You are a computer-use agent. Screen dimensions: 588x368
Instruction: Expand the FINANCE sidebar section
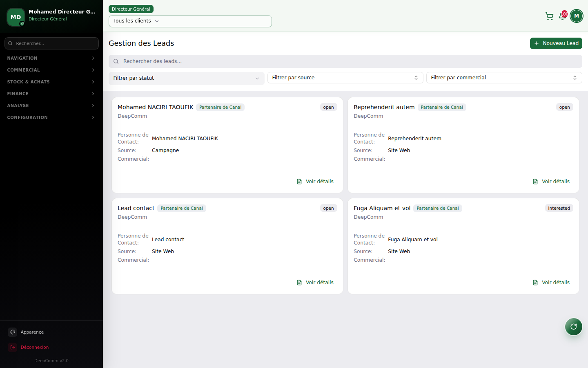point(51,94)
